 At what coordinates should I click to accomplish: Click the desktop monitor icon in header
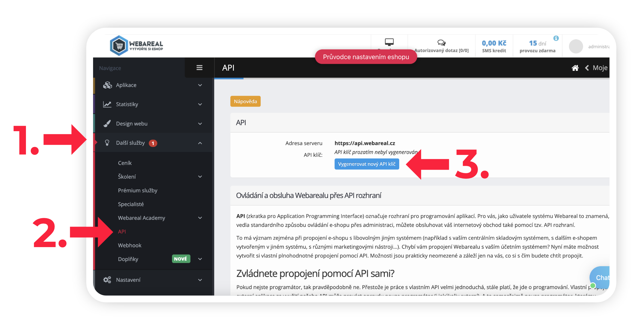(389, 42)
